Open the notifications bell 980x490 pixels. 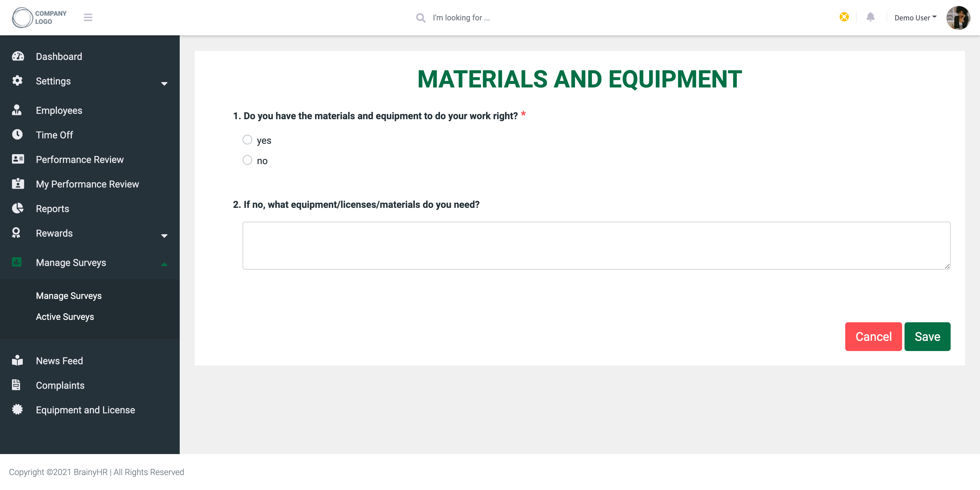point(870,17)
